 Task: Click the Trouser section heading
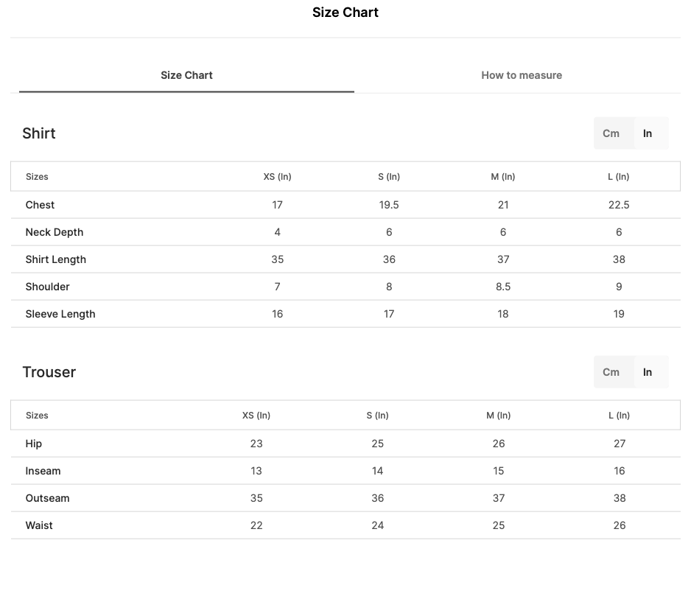49,372
